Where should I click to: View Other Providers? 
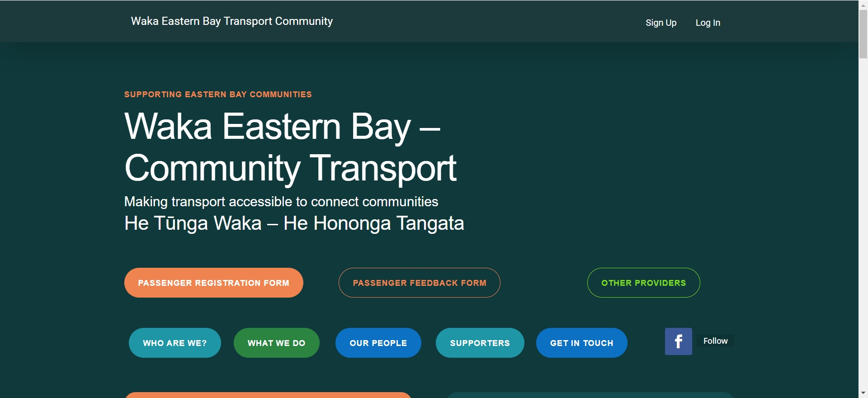643,283
